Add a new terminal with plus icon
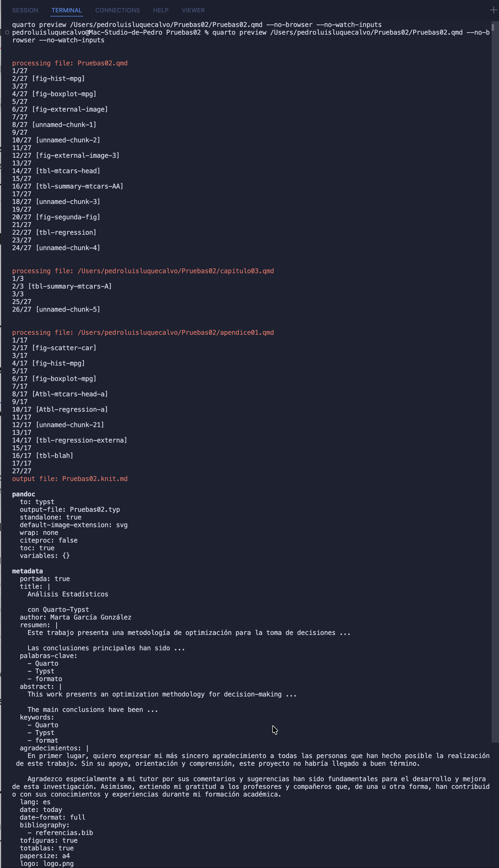Image resolution: width=499 pixels, height=868 pixels. coord(493,10)
